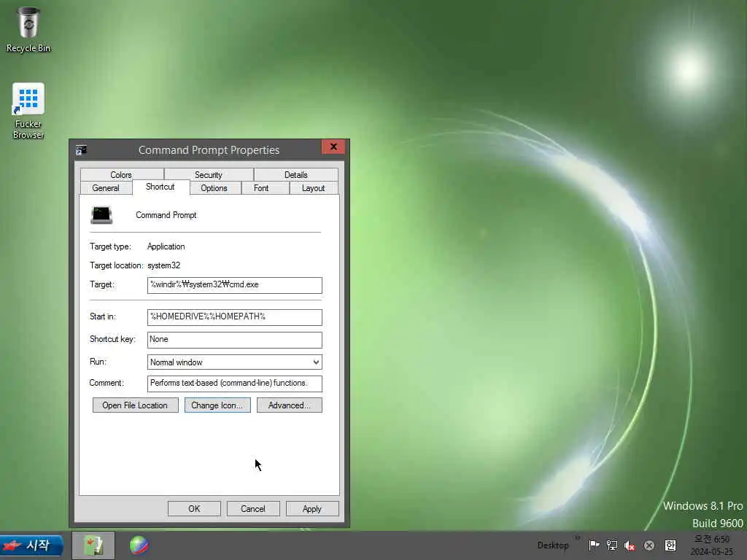Viewport: 747px width, 560px height.
Task: Click the Open File Location button
Action: pos(135,405)
